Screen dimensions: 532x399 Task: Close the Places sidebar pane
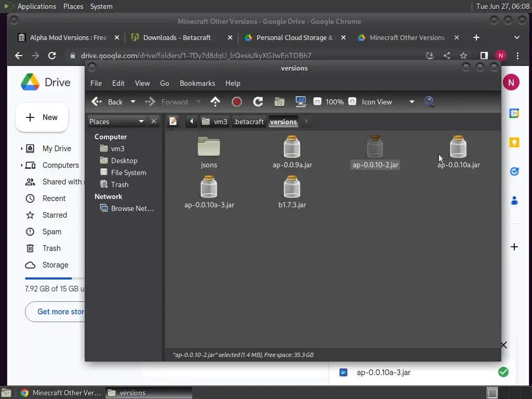click(154, 121)
